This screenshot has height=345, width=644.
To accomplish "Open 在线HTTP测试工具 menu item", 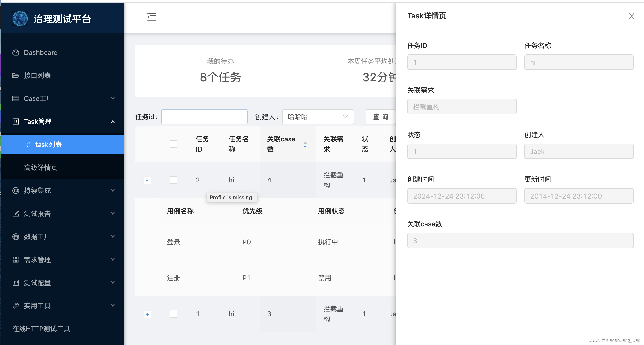I will pyautogui.click(x=63, y=328).
